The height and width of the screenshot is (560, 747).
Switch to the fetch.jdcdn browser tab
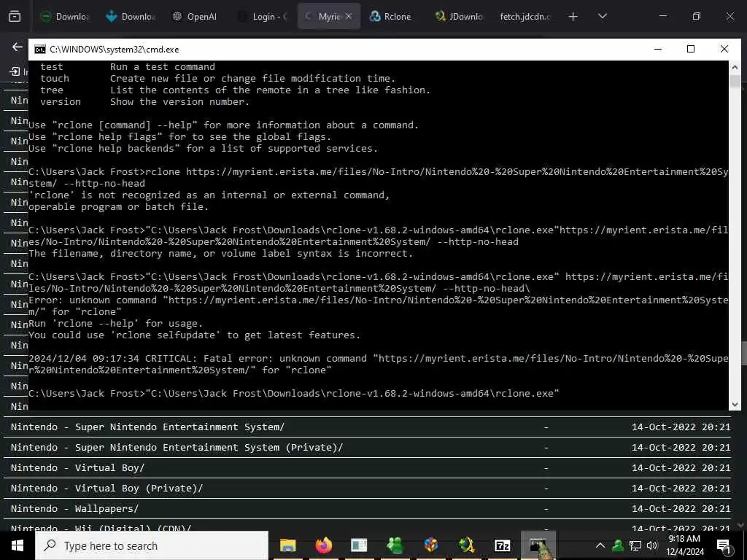pos(525,17)
